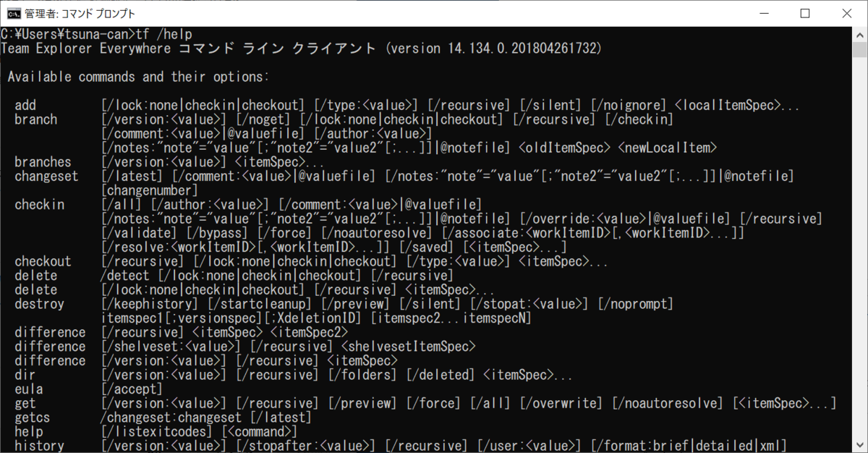Click '<itemSpec2>' in difference line
The width and height of the screenshot is (868, 453).
pos(310,332)
